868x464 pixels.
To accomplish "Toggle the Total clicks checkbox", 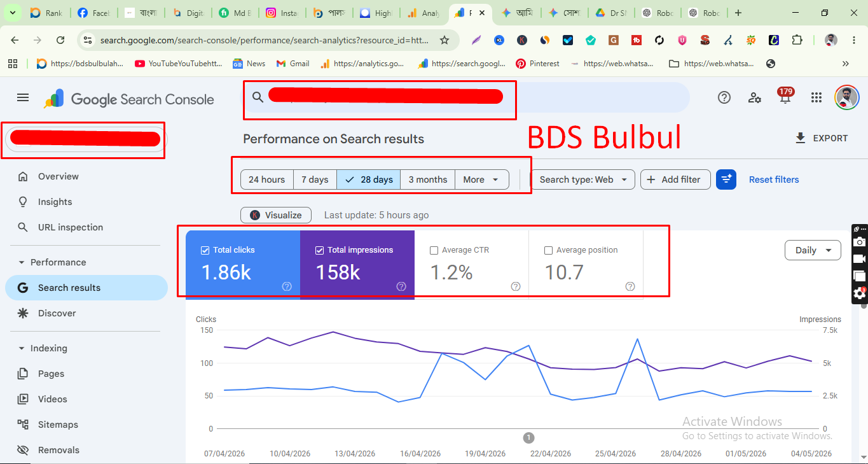I will [x=205, y=250].
